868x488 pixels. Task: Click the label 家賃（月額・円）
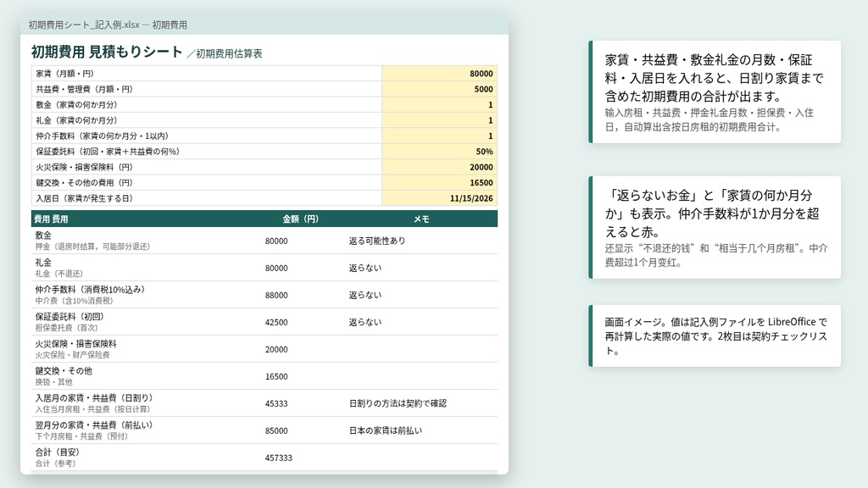(x=64, y=74)
